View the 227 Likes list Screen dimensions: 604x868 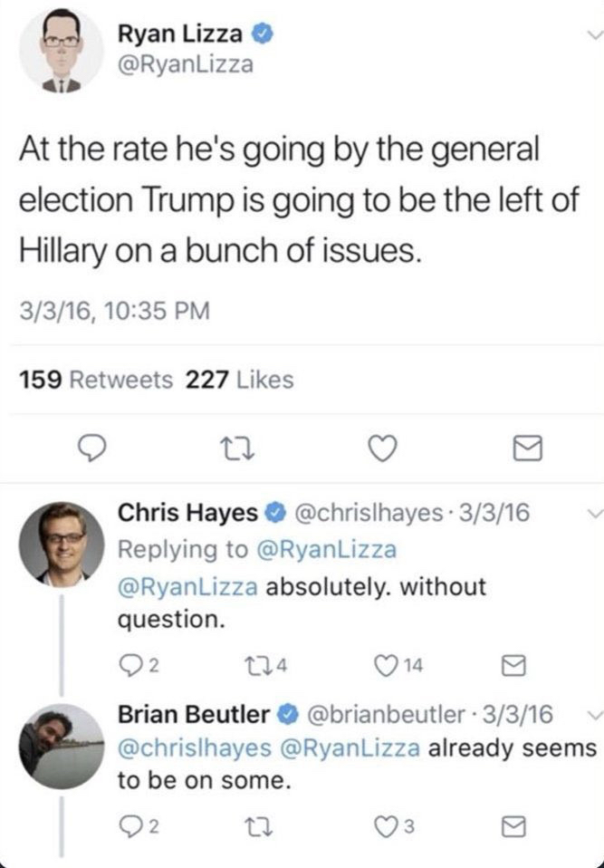[239, 380]
